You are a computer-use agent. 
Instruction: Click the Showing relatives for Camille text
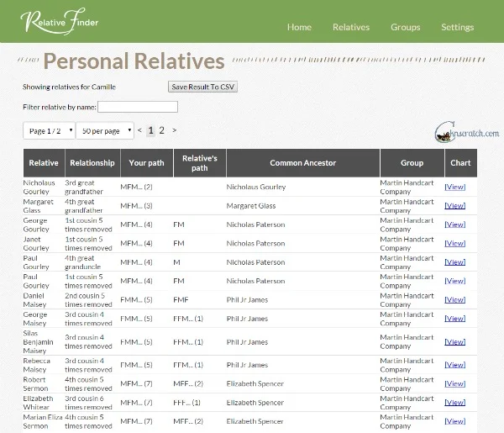tap(69, 87)
